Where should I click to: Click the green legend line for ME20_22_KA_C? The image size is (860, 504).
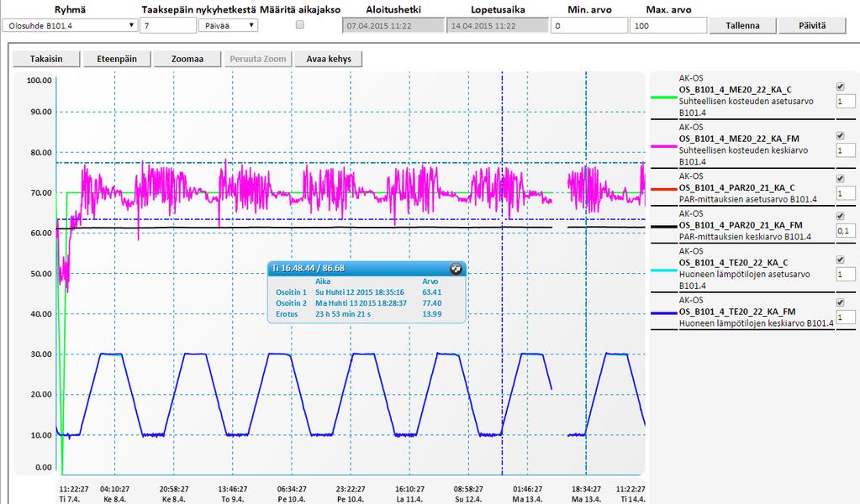coord(663,97)
